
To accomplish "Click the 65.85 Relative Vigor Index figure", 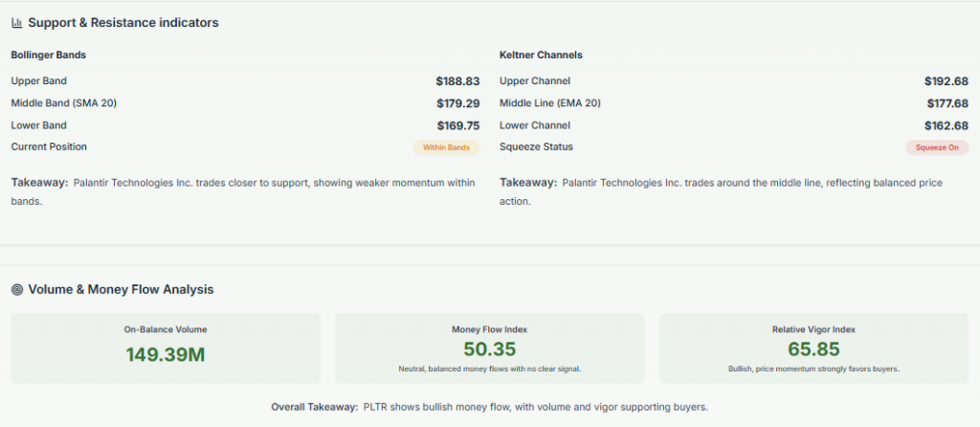I will [x=813, y=349].
